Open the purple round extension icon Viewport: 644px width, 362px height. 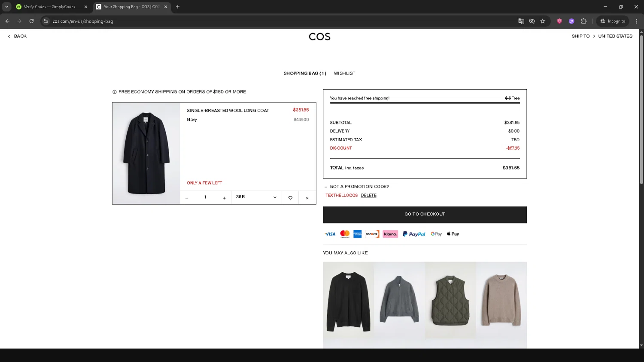coord(571,21)
